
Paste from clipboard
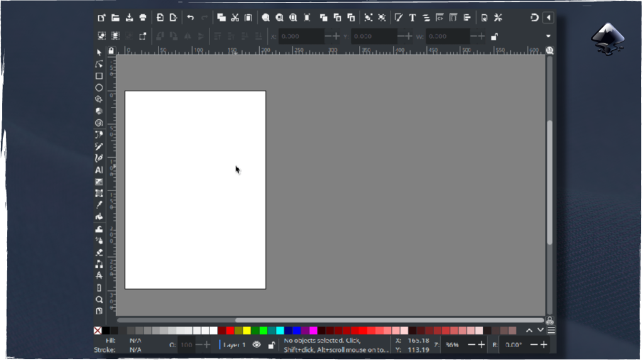248,18
